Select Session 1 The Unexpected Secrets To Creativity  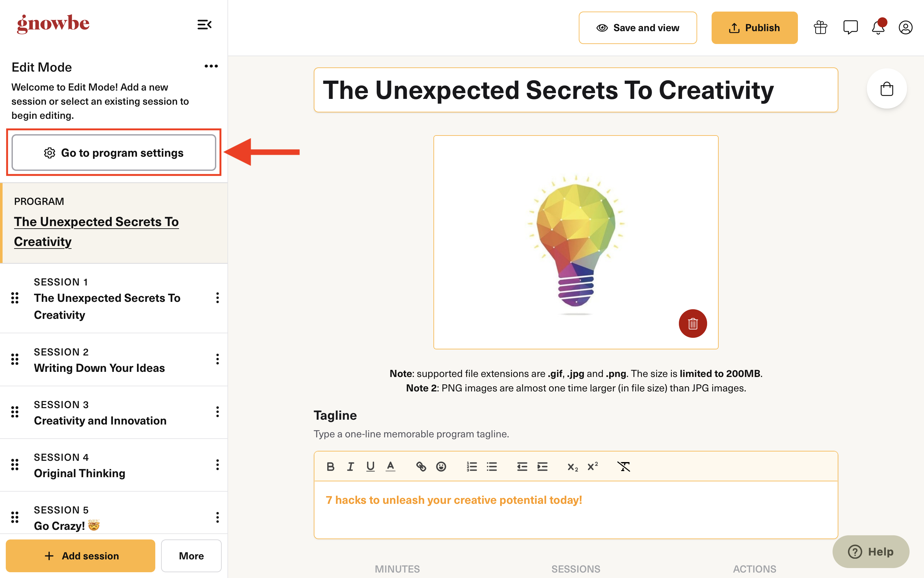point(114,298)
